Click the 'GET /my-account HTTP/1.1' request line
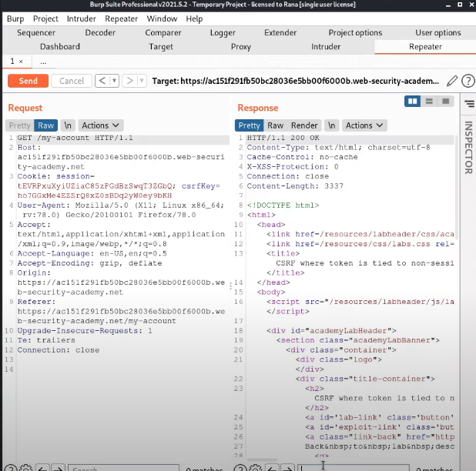This screenshot has height=471, width=476. pos(75,138)
